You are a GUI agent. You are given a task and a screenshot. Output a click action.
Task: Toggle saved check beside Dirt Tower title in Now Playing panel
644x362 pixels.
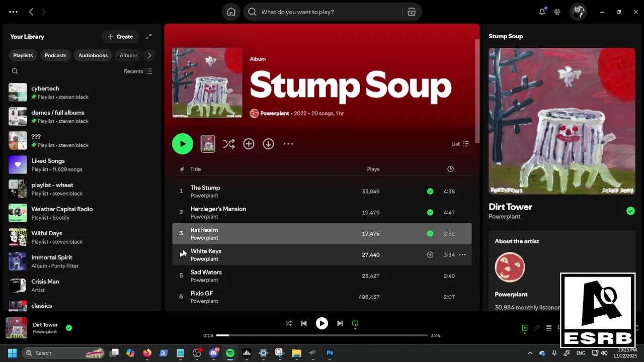tap(630, 211)
